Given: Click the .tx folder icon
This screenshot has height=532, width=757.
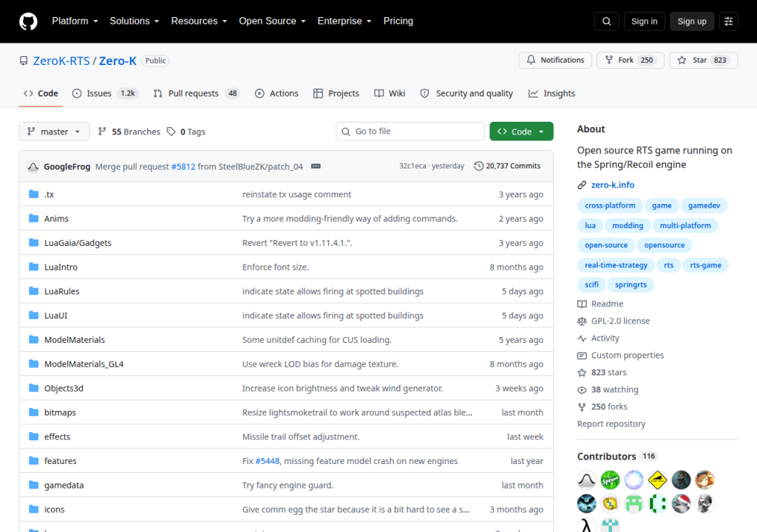Looking at the screenshot, I should click(x=33, y=194).
